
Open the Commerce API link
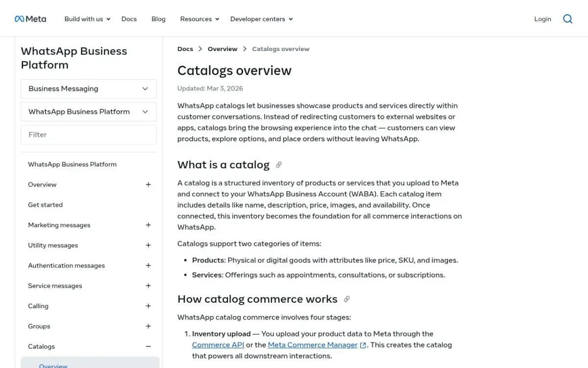[x=218, y=345]
